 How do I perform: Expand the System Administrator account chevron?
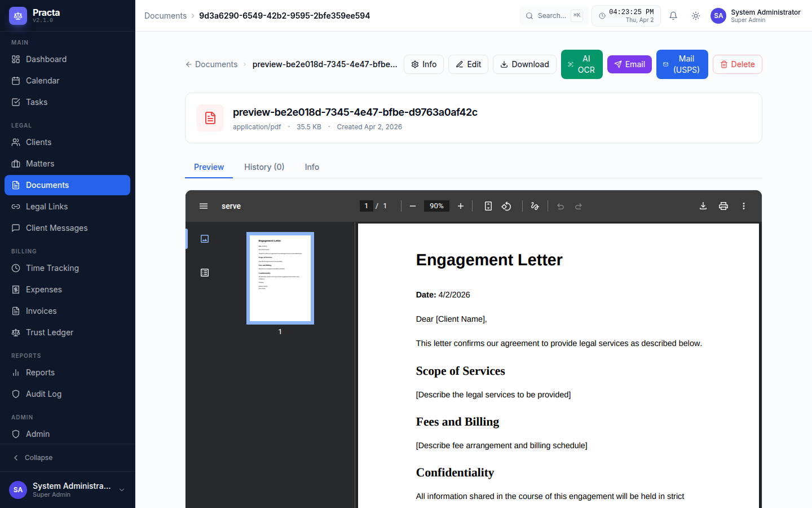point(122,490)
